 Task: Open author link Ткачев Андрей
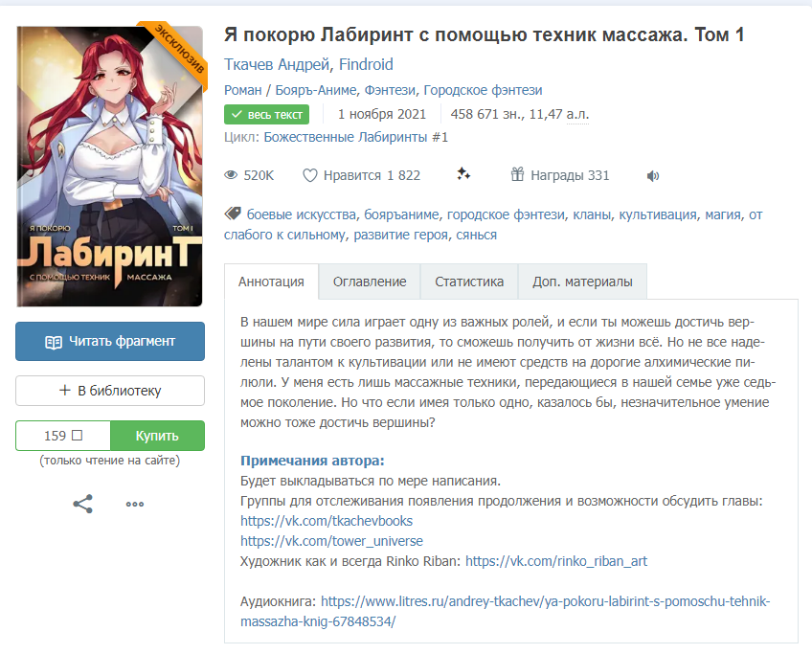click(x=277, y=65)
